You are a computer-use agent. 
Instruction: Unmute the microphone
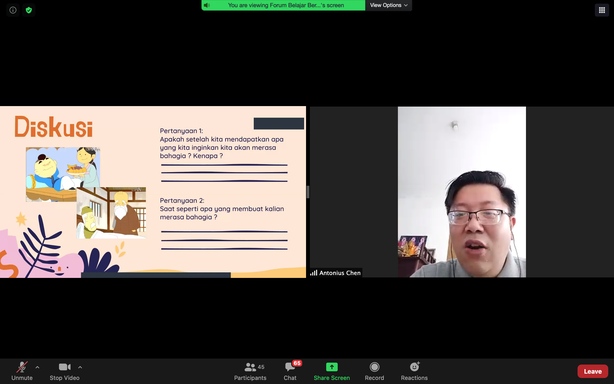coord(22,371)
